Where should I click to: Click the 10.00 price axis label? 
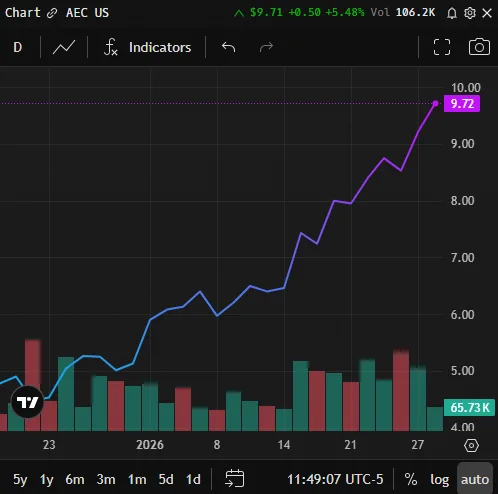(466, 88)
